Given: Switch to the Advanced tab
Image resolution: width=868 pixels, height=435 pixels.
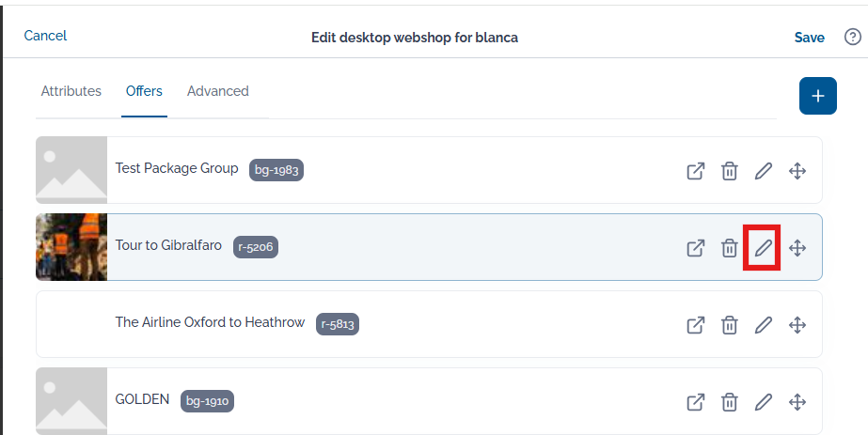Looking at the screenshot, I should [217, 91].
